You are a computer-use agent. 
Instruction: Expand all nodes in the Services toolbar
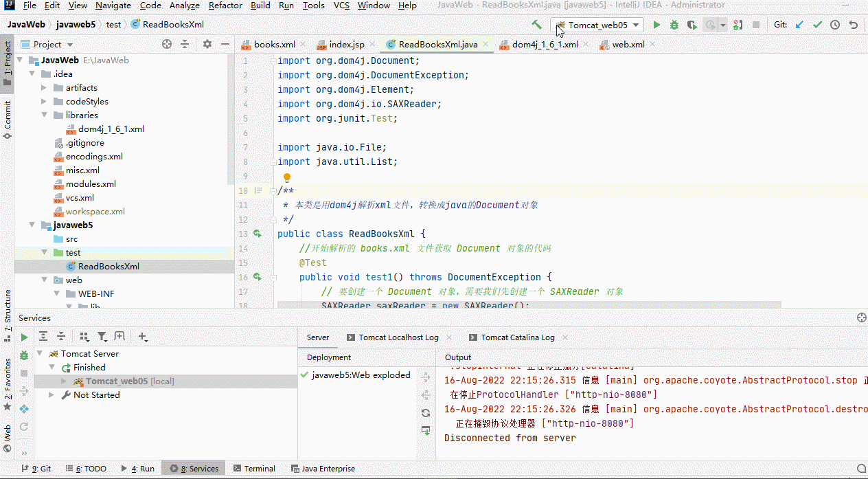pos(43,337)
